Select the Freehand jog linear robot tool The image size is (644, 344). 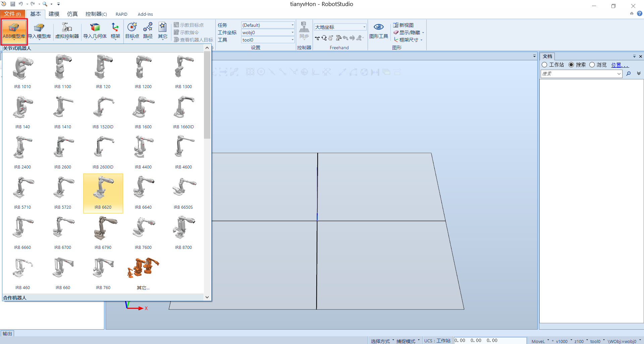(x=338, y=38)
